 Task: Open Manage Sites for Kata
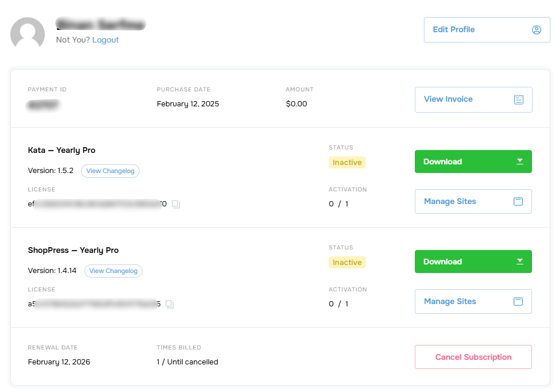473,202
